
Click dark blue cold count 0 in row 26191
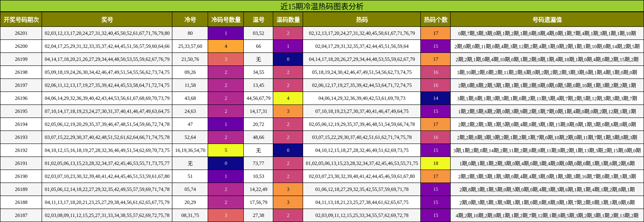(x=226, y=163)
